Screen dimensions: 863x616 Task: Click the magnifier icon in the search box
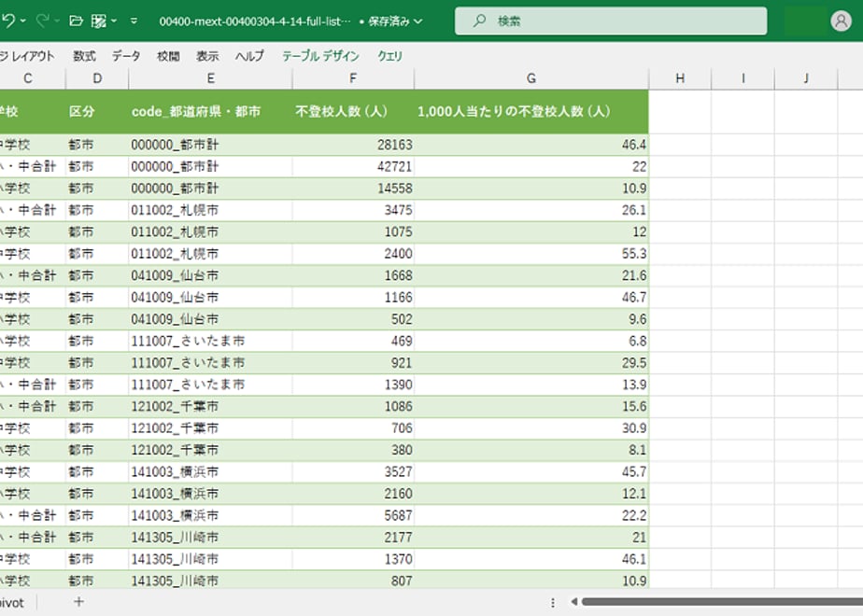pyautogui.click(x=479, y=21)
